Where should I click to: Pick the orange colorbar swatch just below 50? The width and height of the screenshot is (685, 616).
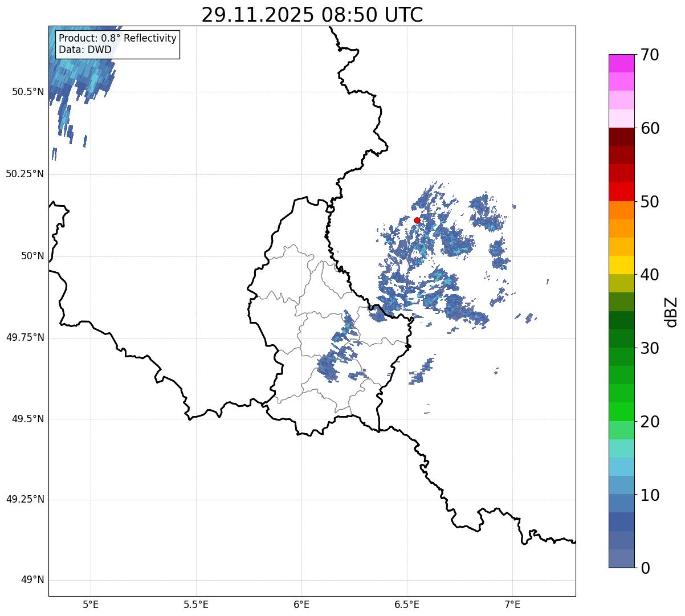(x=621, y=210)
